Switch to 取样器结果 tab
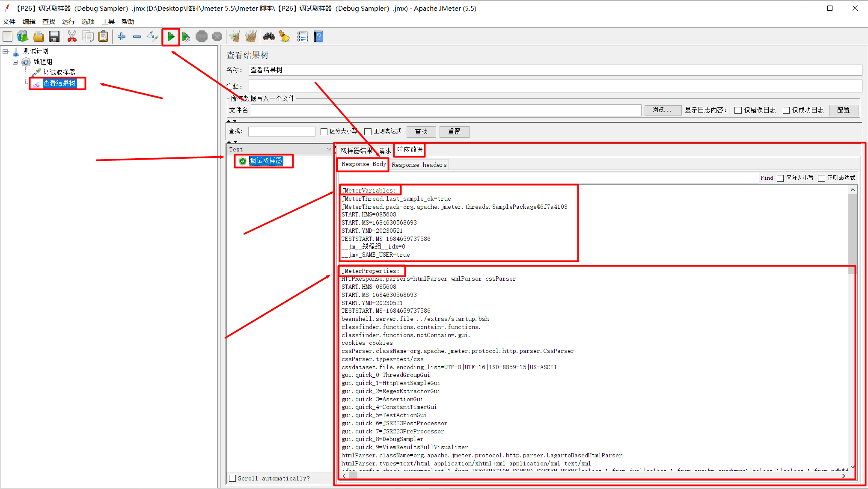Screen dimensions: 868x489 point(357,151)
